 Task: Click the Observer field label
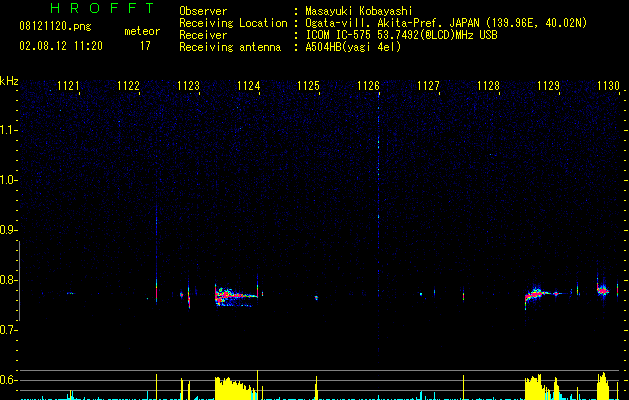click(203, 11)
